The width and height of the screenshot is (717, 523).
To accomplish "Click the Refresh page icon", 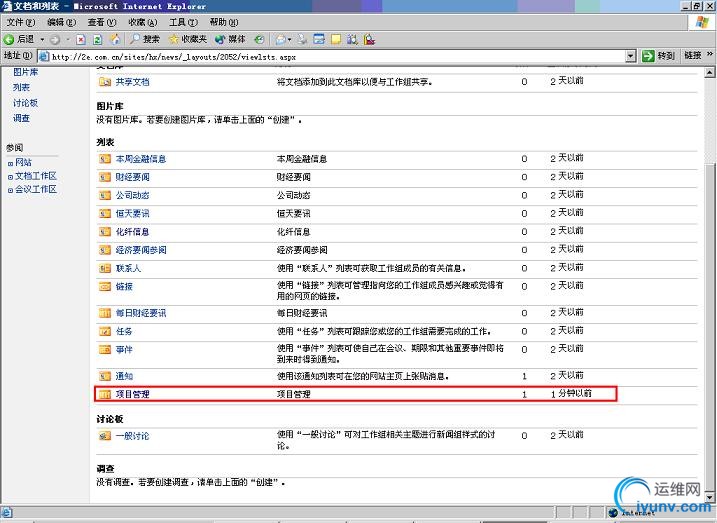I will click(98, 40).
